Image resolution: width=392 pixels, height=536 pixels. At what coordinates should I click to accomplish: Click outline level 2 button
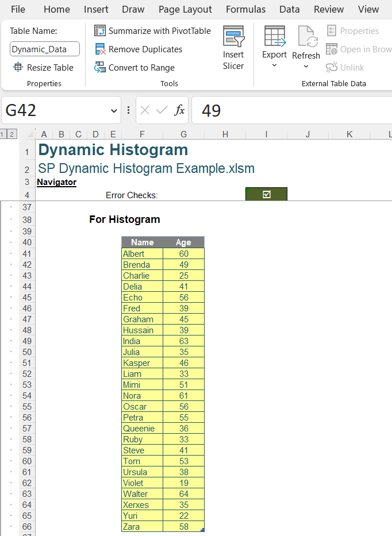pyautogui.click(x=11, y=134)
